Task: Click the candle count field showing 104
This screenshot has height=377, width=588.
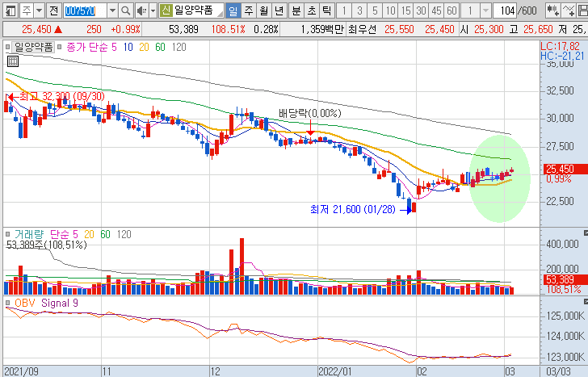Action: click(505, 10)
